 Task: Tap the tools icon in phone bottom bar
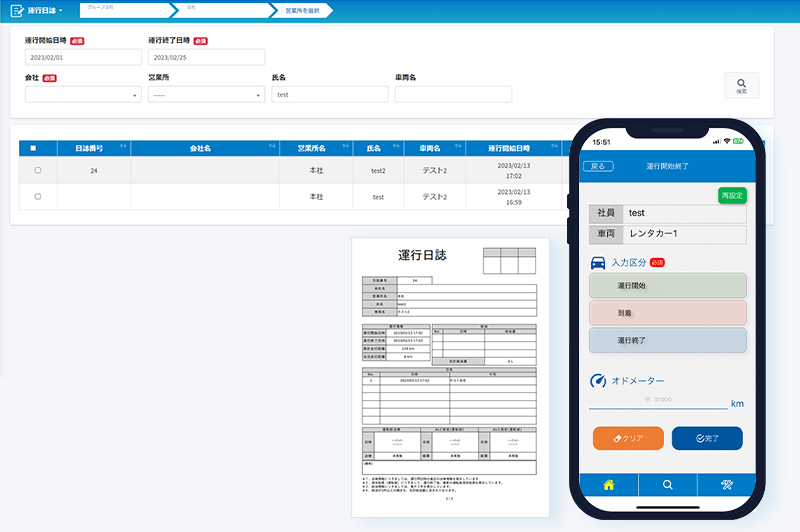point(728,485)
